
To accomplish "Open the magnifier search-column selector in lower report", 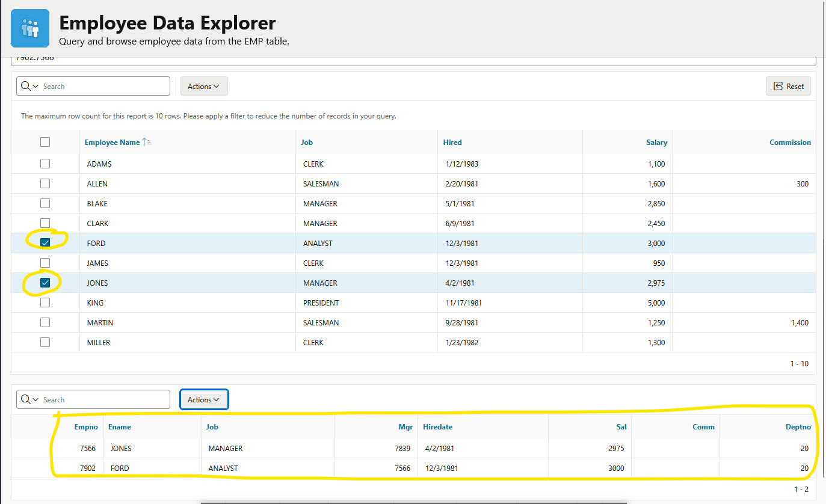I will (x=29, y=399).
